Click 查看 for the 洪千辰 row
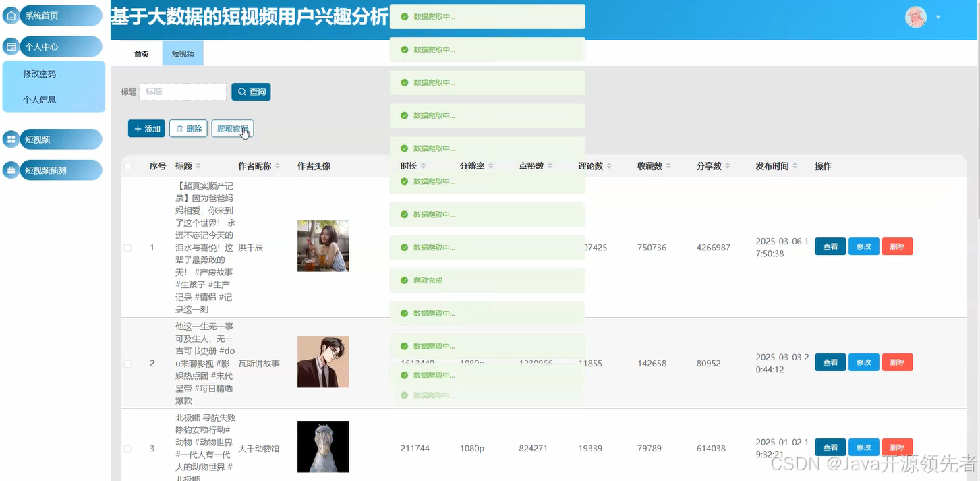The width and height of the screenshot is (980, 481). point(830,246)
